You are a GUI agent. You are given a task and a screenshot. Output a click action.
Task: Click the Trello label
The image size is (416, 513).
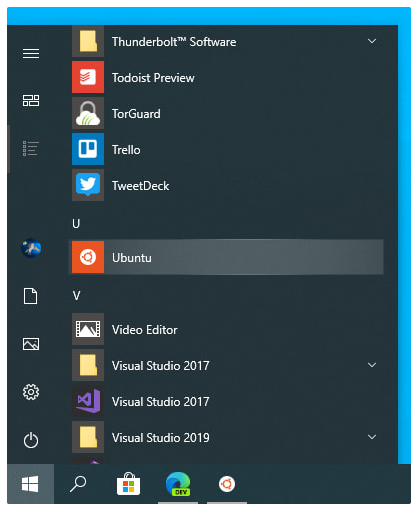pyautogui.click(x=126, y=150)
